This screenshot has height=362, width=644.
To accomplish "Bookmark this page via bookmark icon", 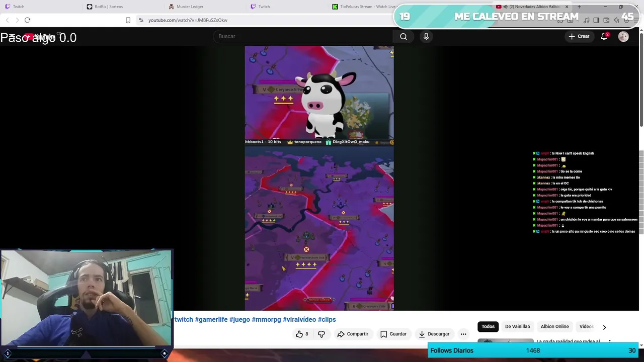I will (128, 20).
